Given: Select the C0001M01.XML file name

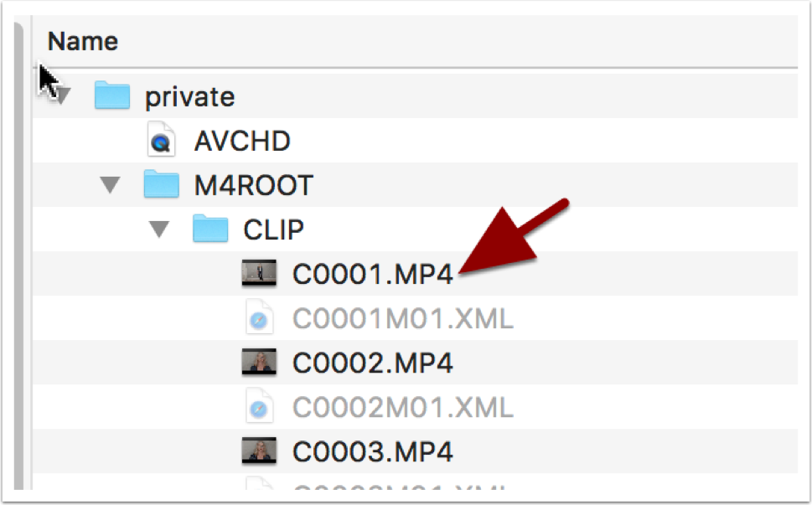Looking at the screenshot, I should 403,319.
